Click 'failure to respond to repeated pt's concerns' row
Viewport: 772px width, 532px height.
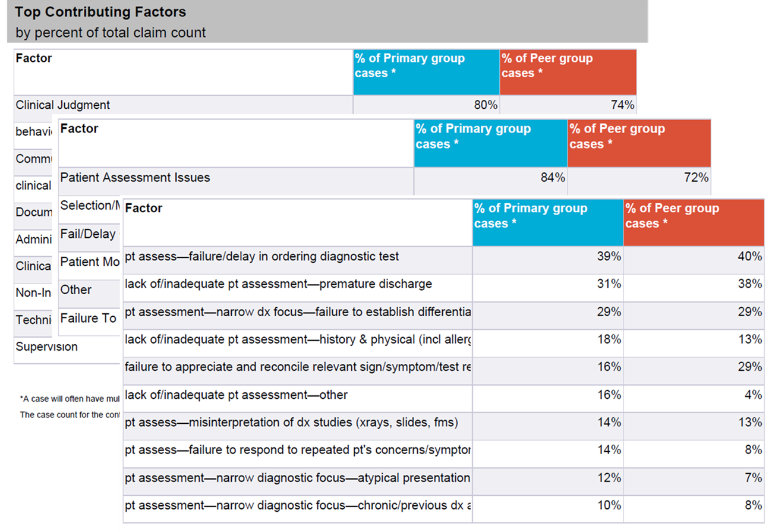pyautogui.click(x=297, y=450)
